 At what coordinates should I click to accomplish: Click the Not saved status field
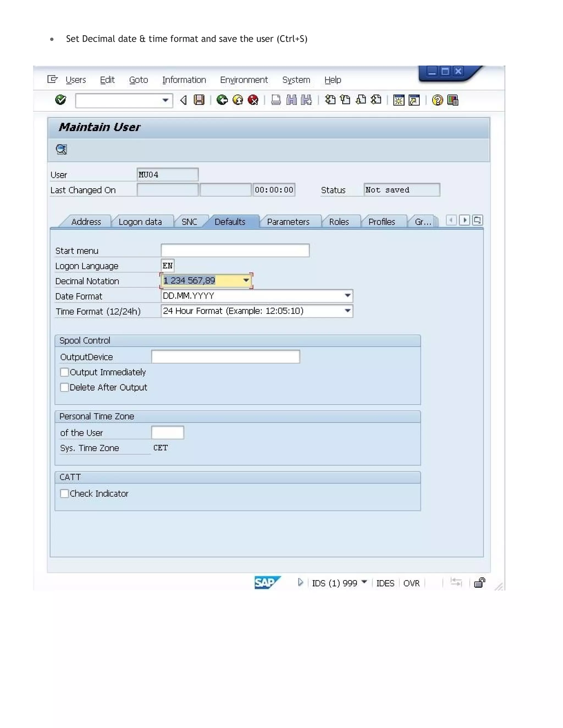click(402, 190)
